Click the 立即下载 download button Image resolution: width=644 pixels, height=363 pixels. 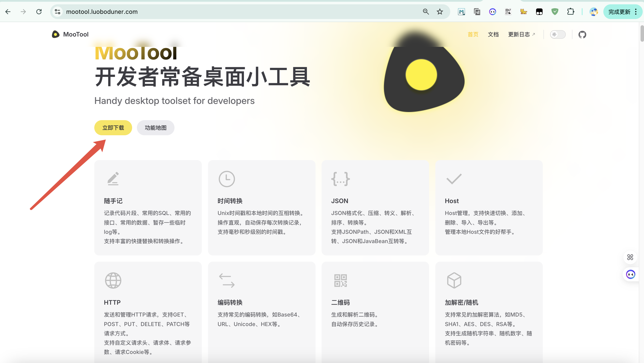click(x=113, y=128)
